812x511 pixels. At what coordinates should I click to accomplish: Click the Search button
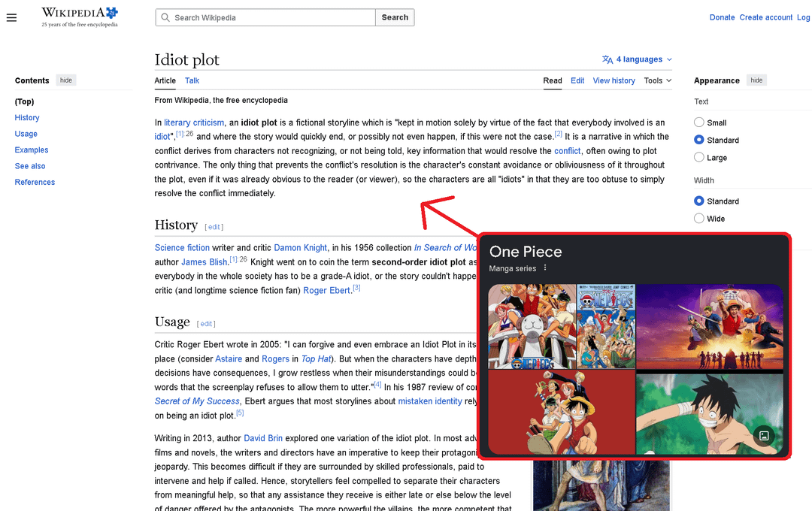click(395, 17)
